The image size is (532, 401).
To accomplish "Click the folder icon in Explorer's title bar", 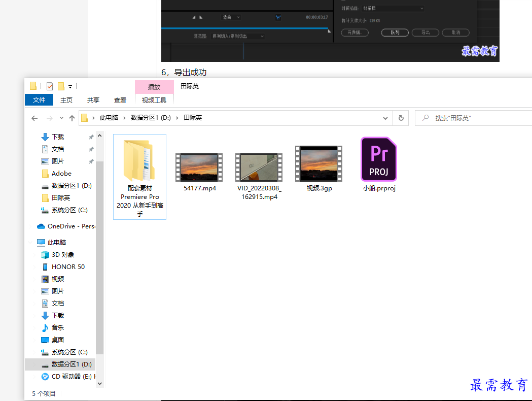I will [33, 86].
